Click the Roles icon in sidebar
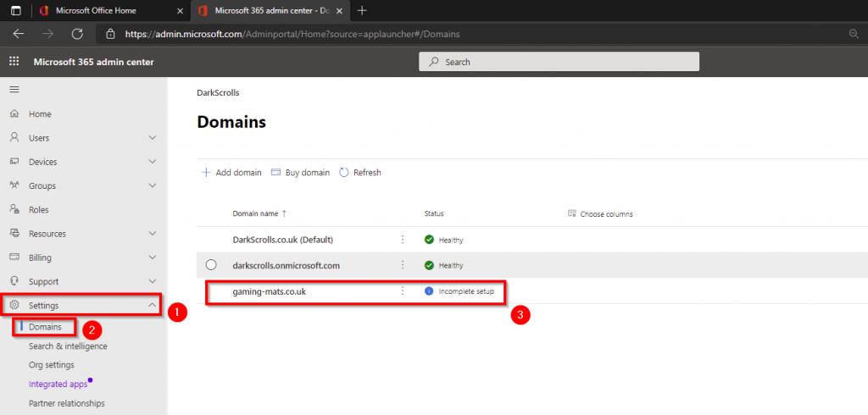Viewport: 868px width, 415px height. click(x=15, y=210)
